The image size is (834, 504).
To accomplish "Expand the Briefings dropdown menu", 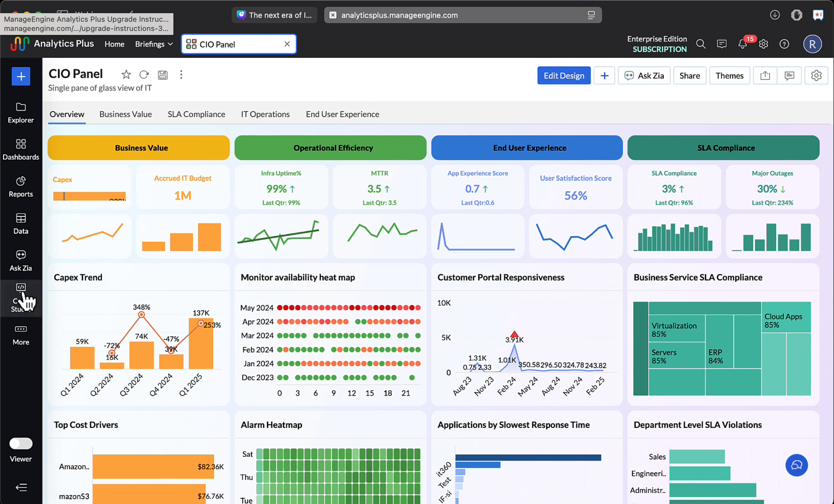I will (x=154, y=44).
